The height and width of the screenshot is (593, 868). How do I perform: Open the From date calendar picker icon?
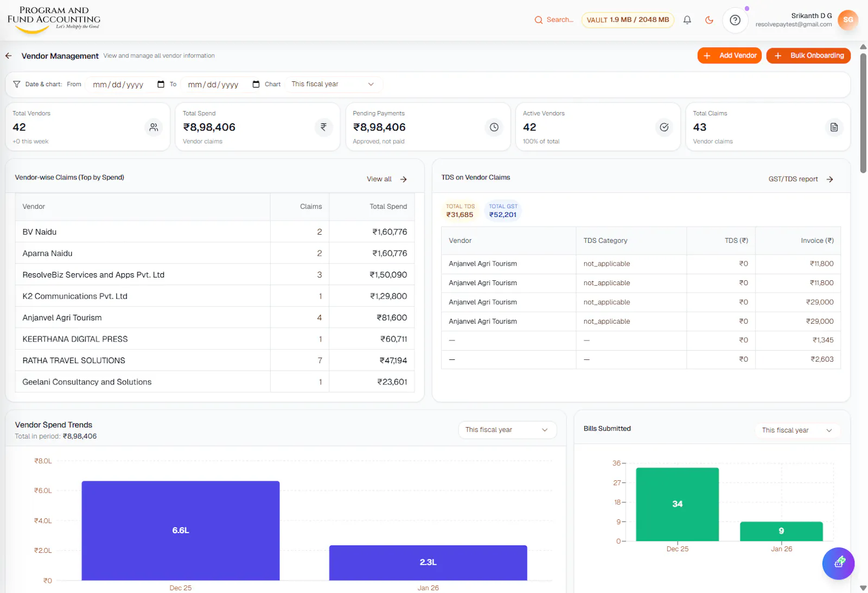click(x=161, y=84)
